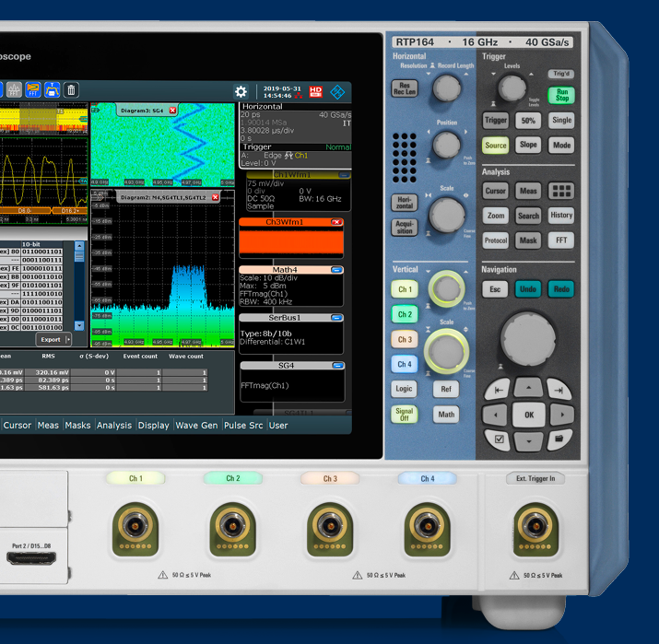This screenshot has height=644, width=659.
Task: Click the Ext. Trigger In connector
Action: click(535, 526)
